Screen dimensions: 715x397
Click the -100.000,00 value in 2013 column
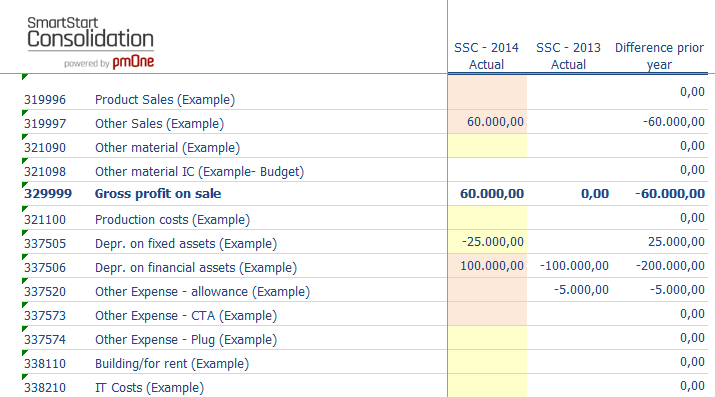[574, 266]
